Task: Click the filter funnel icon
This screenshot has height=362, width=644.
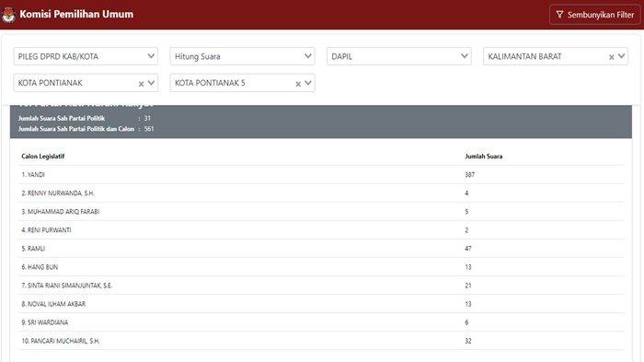Action: tap(559, 15)
